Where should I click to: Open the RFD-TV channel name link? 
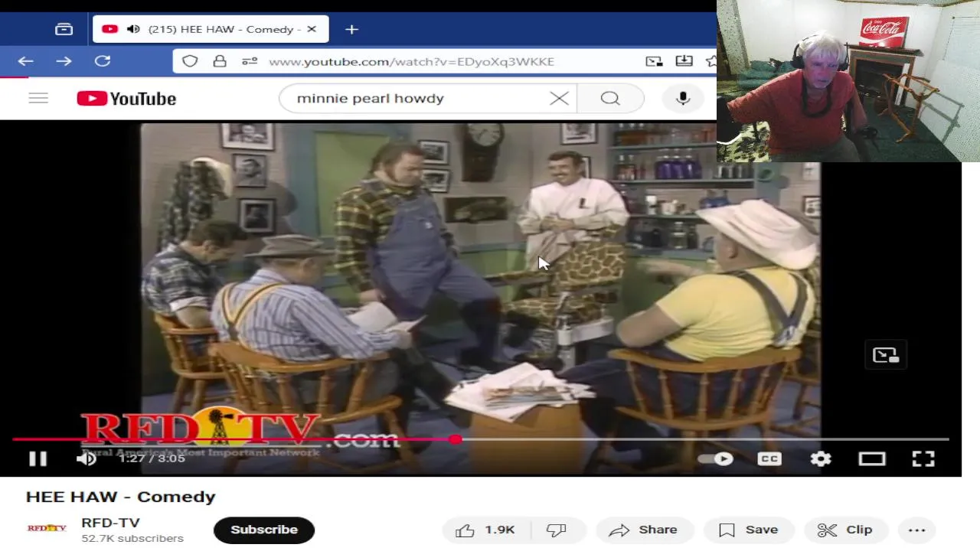[110, 523]
